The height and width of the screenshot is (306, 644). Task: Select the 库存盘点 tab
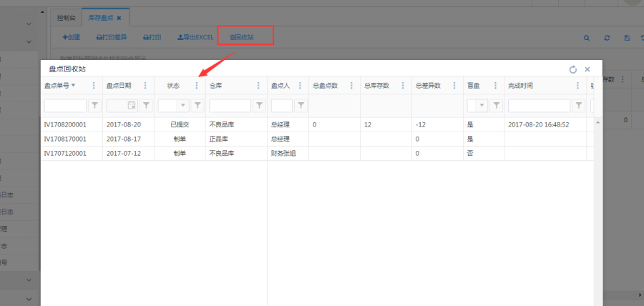tap(101, 16)
